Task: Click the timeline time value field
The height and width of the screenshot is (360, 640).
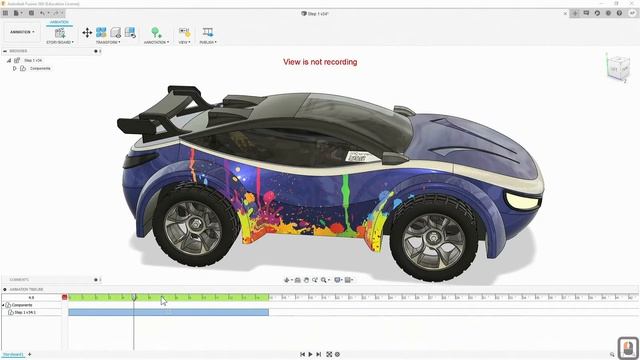Action: 31,298
